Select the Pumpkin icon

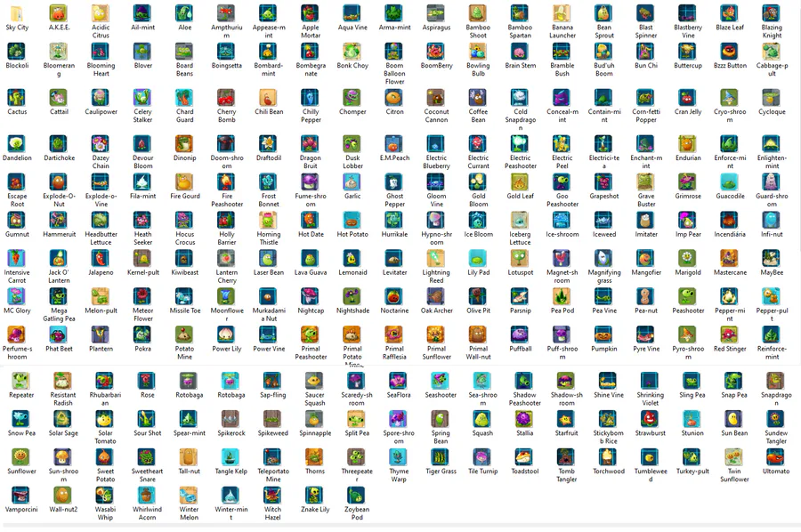coord(603,335)
